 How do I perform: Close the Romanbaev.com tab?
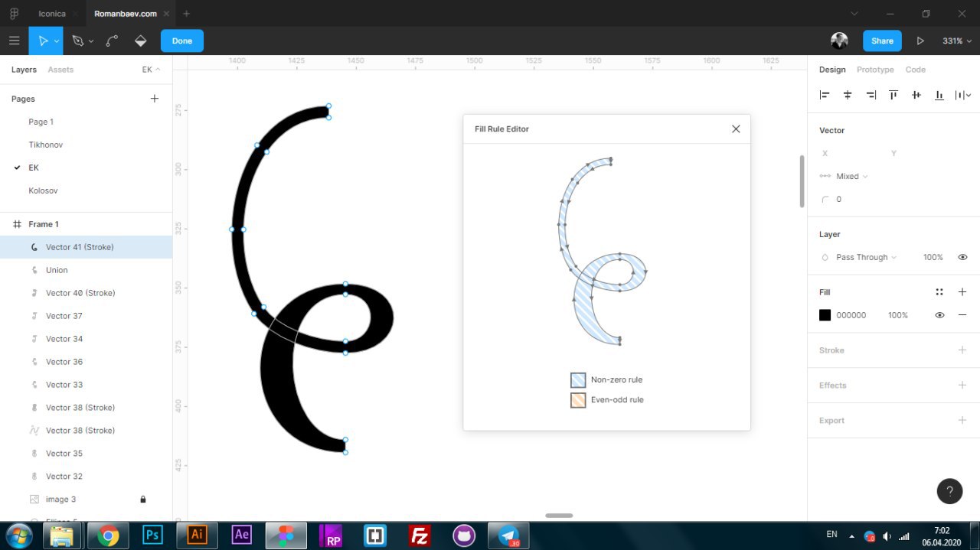pyautogui.click(x=166, y=14)
